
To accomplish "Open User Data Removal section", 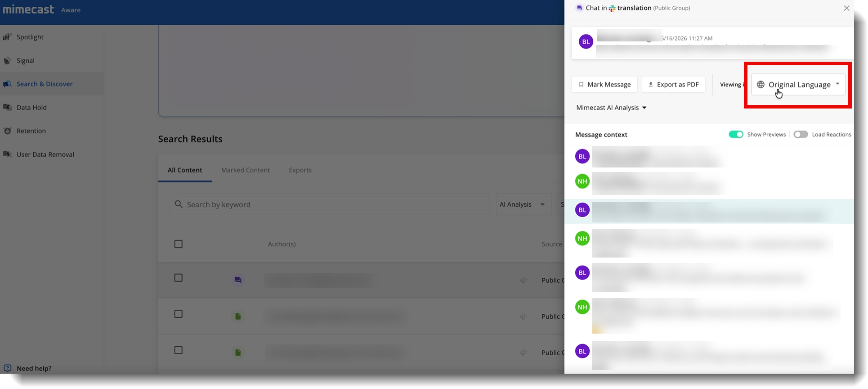I will point(45,154).
